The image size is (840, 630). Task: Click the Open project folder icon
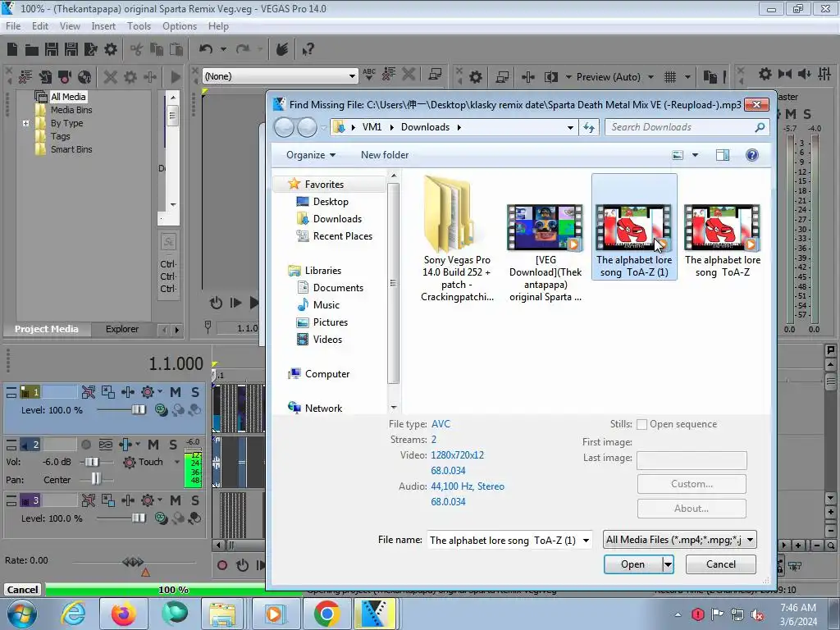pos(32,50)
